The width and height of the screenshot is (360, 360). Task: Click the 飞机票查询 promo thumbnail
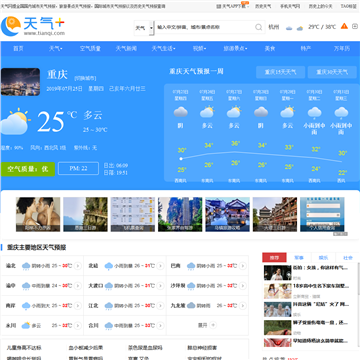(x=133, y=214)
